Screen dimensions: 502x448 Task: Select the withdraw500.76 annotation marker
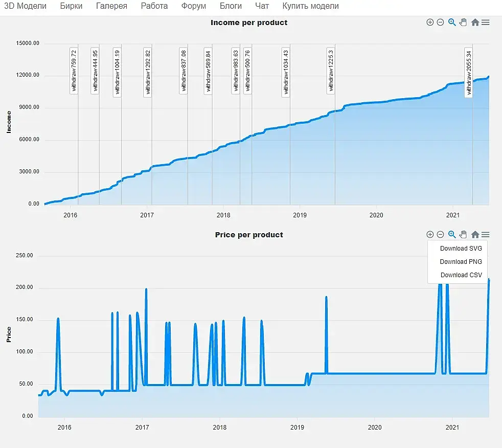click(x=247, y=71)
